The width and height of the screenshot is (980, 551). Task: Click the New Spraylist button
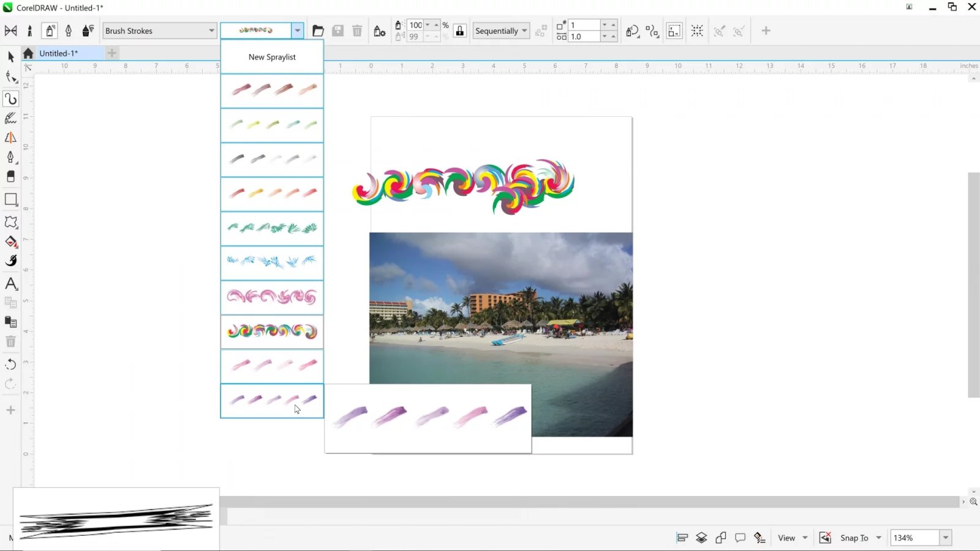tap(271, 57)
